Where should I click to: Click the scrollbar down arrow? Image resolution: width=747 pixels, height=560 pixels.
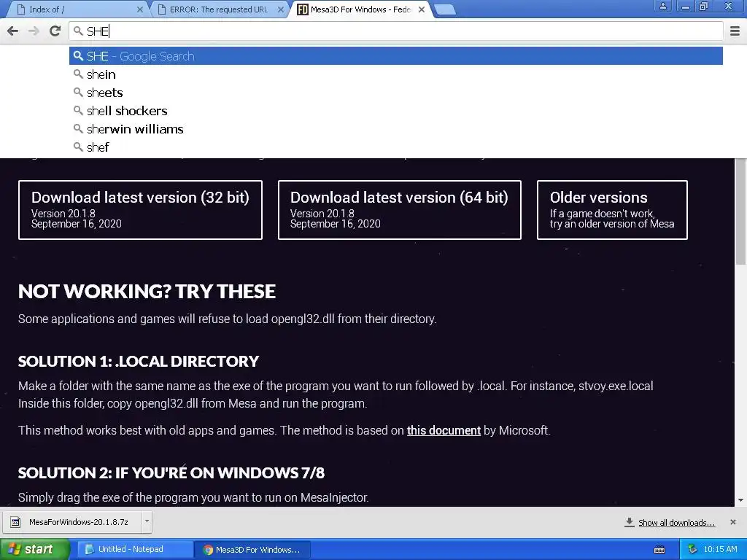[x=740, y=500]
